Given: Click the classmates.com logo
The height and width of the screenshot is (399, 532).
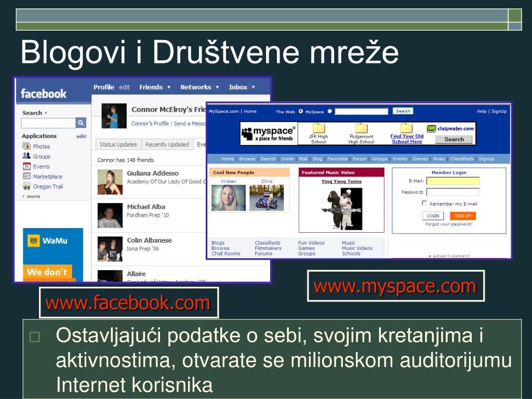Looking at the screenshot, I should (x=450, y=129).
